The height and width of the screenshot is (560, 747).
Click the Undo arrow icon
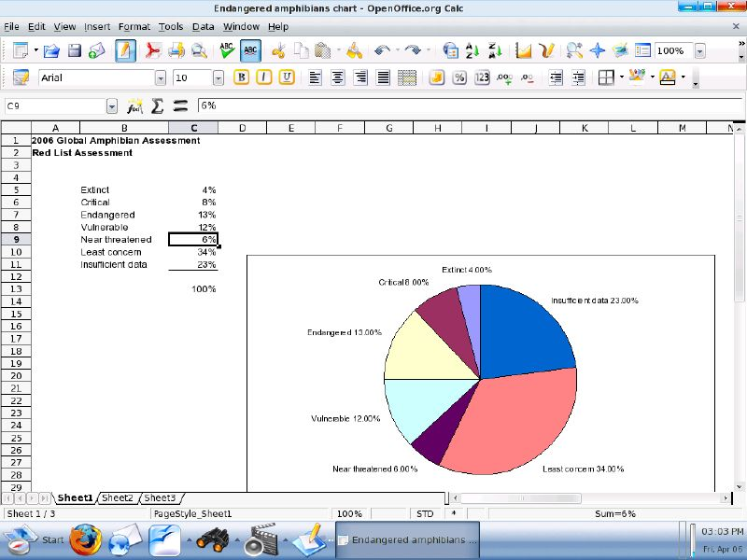(x=382, y=50)
